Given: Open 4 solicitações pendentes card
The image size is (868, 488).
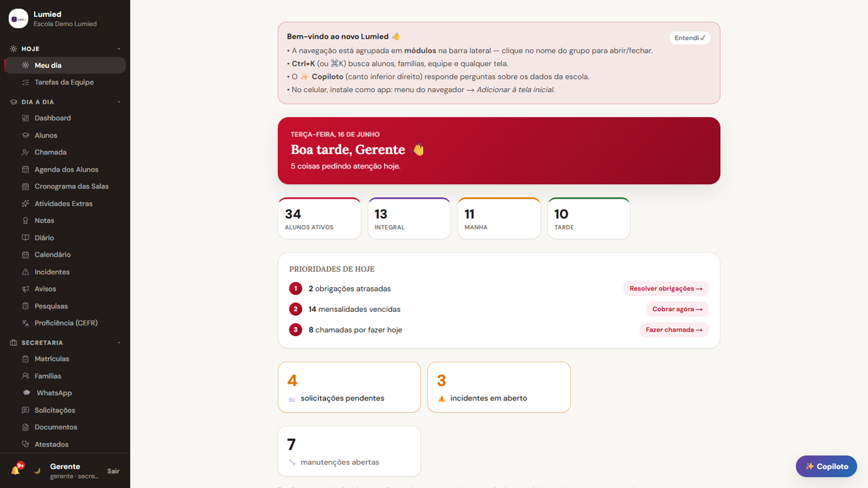Looking at the screenshot, I should (349, 387).
